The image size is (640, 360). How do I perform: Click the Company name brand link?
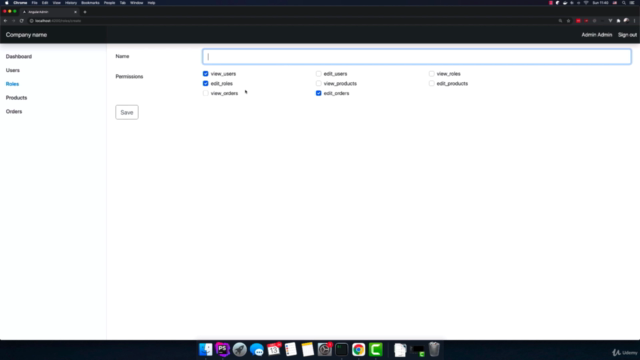[x=26, y=35]
